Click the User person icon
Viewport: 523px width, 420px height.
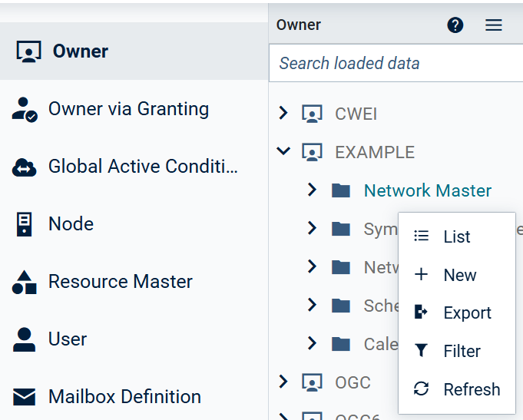point(24,339)
